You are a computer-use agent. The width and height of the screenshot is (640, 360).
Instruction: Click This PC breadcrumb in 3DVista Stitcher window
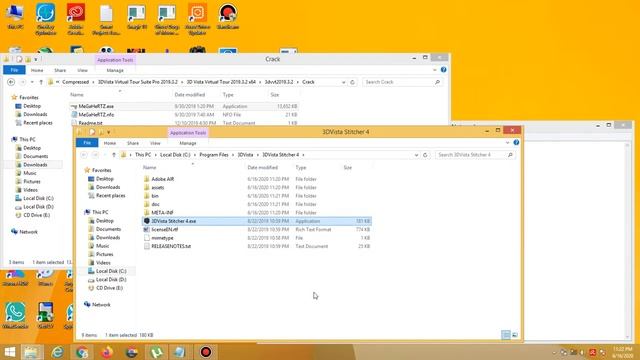click(143, 155)
